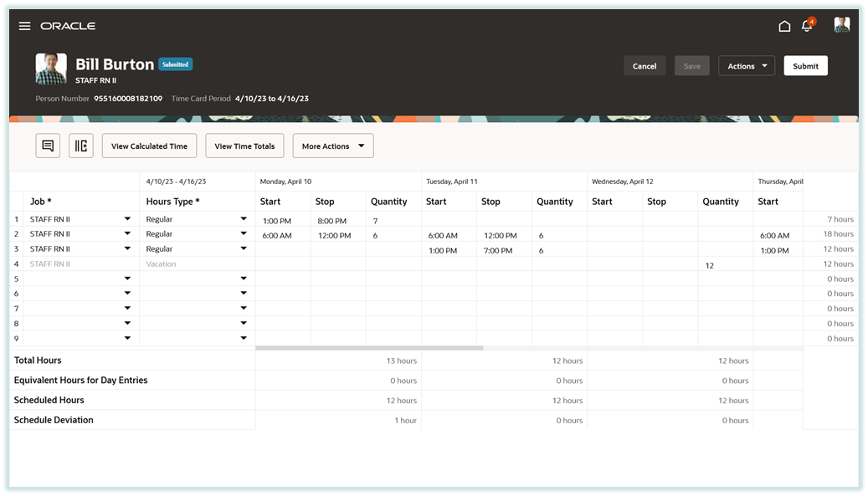Open the comments icon above the timecard

(48, 145)
